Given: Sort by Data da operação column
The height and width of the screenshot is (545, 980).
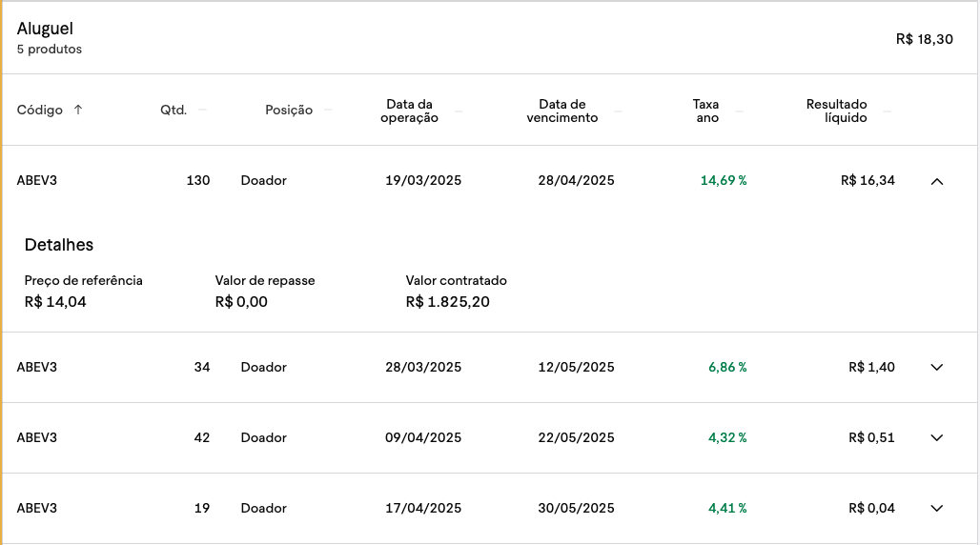Looking at the screenshot, I should [x=409, y=111].
